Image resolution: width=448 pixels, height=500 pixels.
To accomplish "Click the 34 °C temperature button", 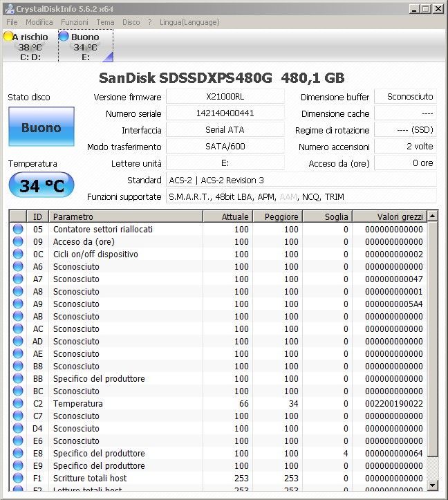I will 41,185.
